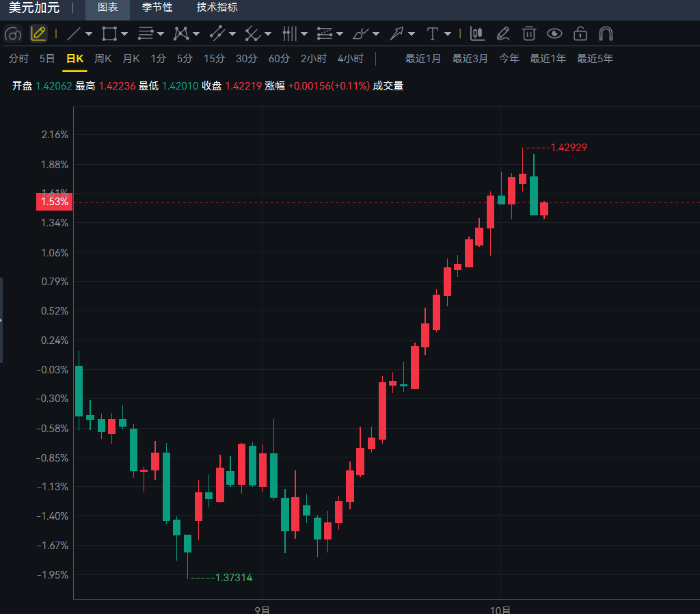Click the circular gauge icon in the toolbar
Screen dimensions: 700x614
tap(13, 34)
